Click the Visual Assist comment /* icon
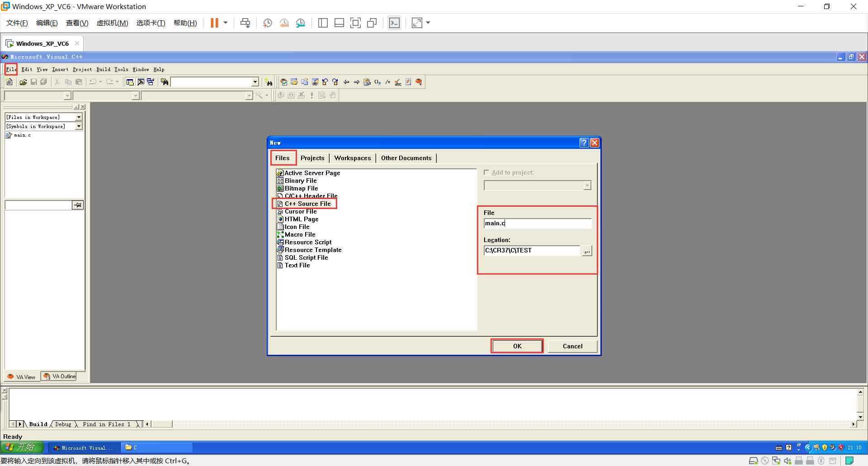 tap(387, 82)
